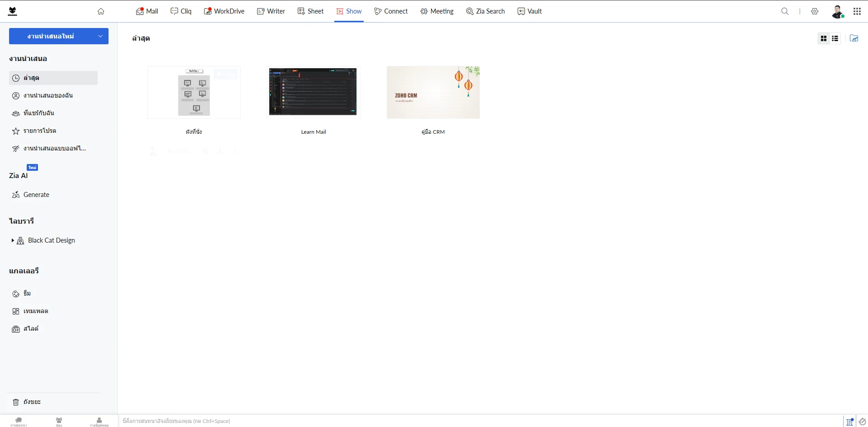Open the Learn Mail presentation thumbnail
The width and height of the screenshot is (868, 427).
313,92
